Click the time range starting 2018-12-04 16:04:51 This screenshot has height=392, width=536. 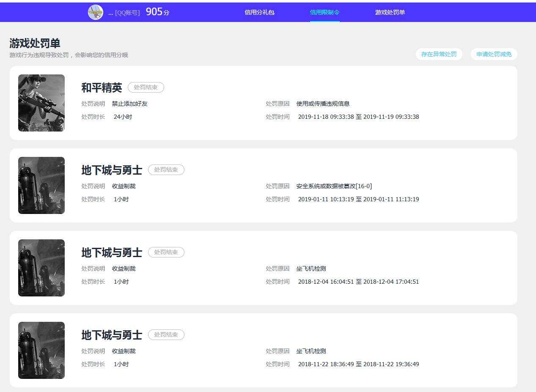pos(358,282)
